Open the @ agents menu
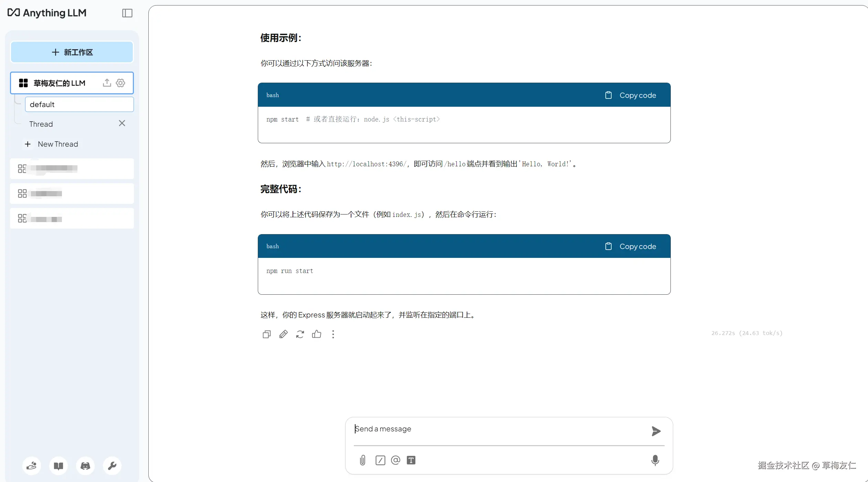Screen dimensions: 868x482 click(x=396, y=460)
